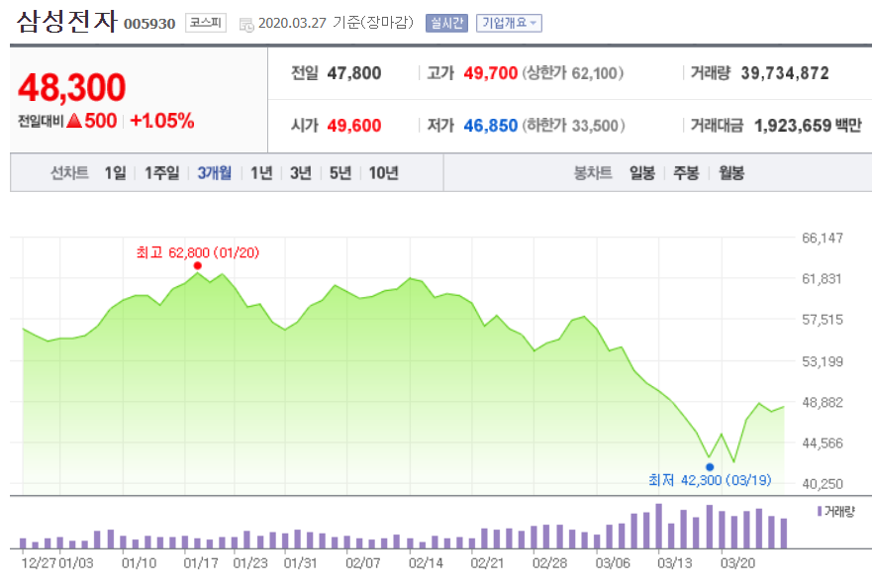The width and height of the screenshot is (872, 588).
Task: Click the 12/27 x-axis date label
Action: click(x=39, y=563)
